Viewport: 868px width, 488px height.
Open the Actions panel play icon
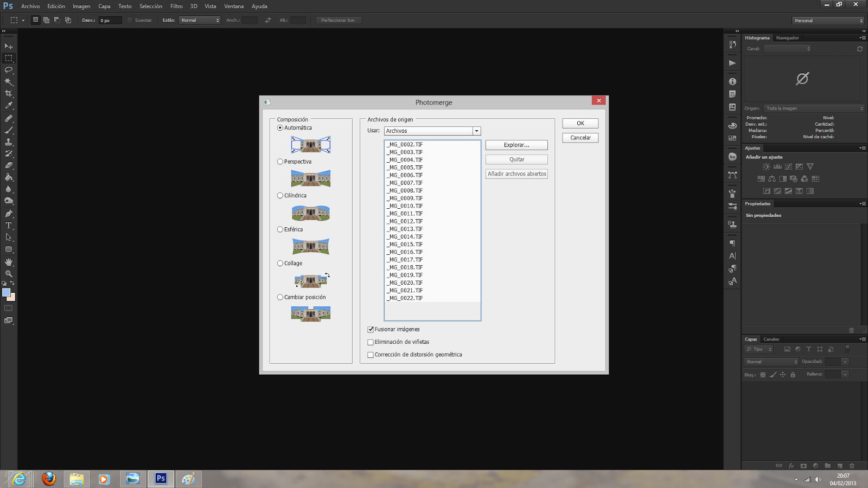tap(732, 63)
